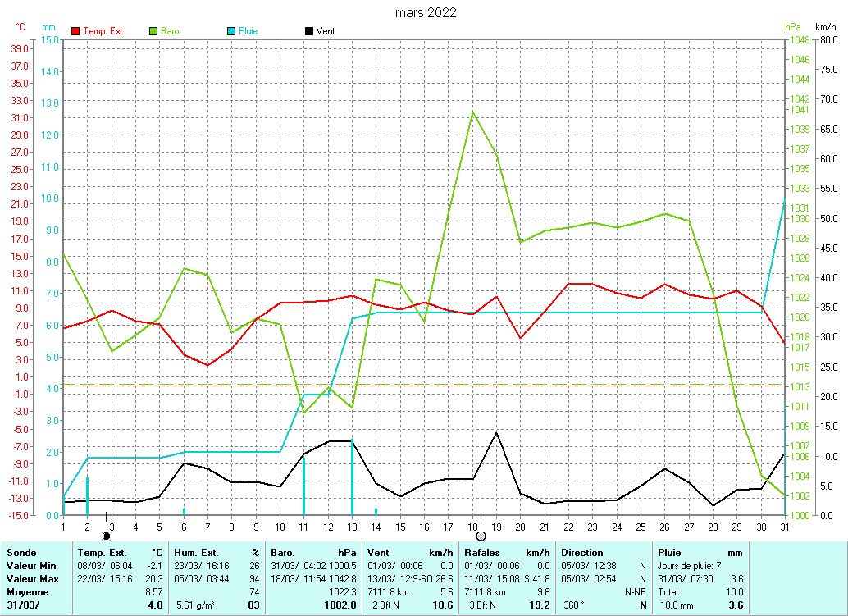The height and width of the screenshot is (616, 848).
Task: Select the °C axis unit label
Action: pyautogui.click(x=21, y=27)
